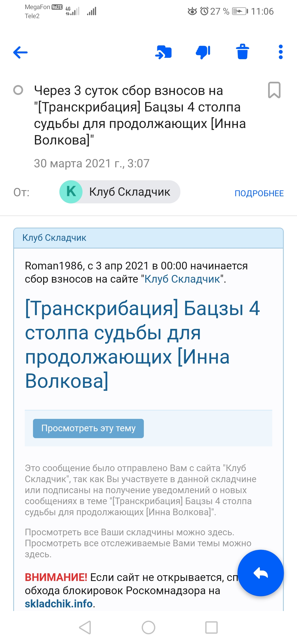The width and height of the screenshot is (297, 644).
Task: Open Android recent apps square button
Action: click(211, 627)
